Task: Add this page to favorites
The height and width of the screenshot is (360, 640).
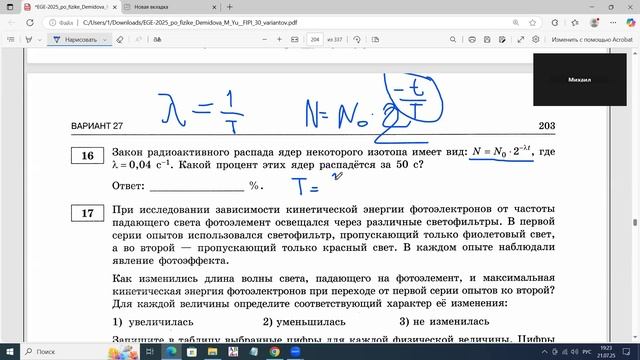Action: pyautogui.click(x=532, y=23)
